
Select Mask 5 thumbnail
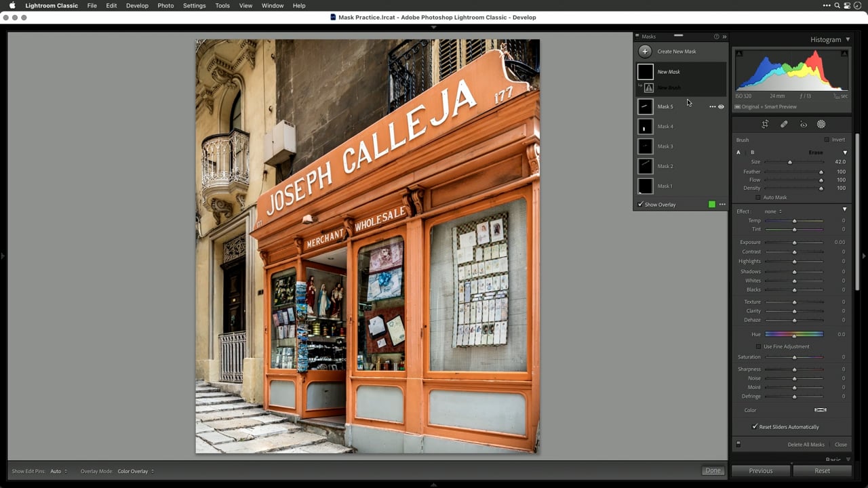click(646, 106)
